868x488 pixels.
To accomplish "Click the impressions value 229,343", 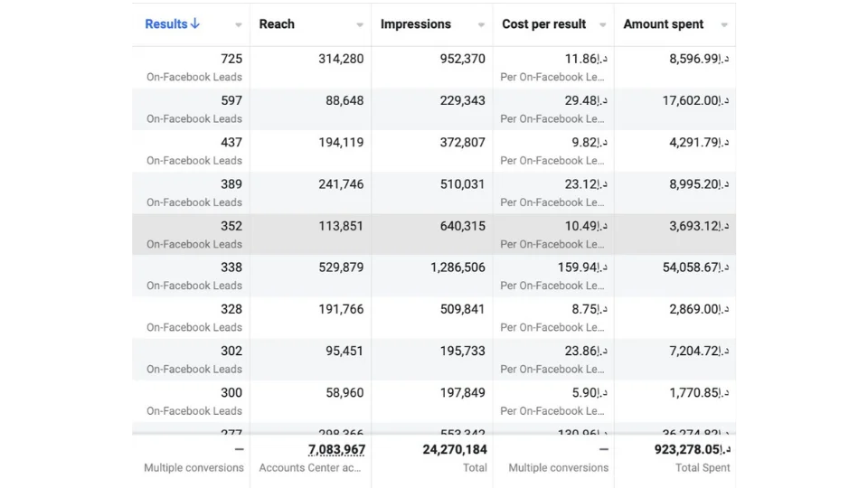I will 463,100.
